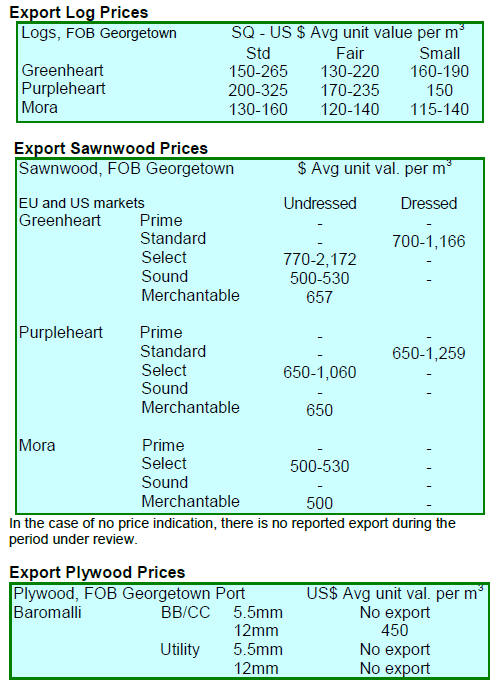The height and width of the screenshot is (691, 498).
Task: Select the Dressed column header
Action: click(x=429, y=204)
